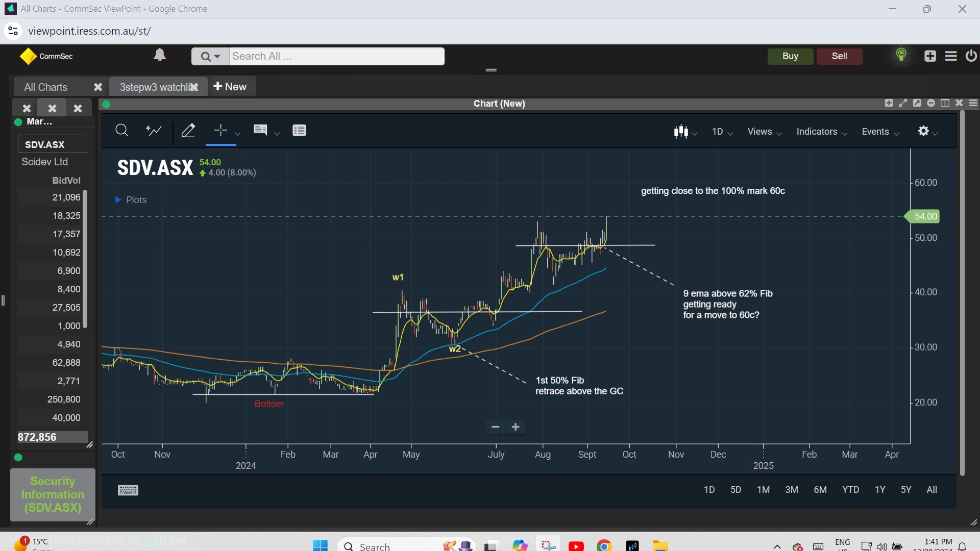
Task: Click the BidVol list scrollbar
Action: tap(85, 259)
